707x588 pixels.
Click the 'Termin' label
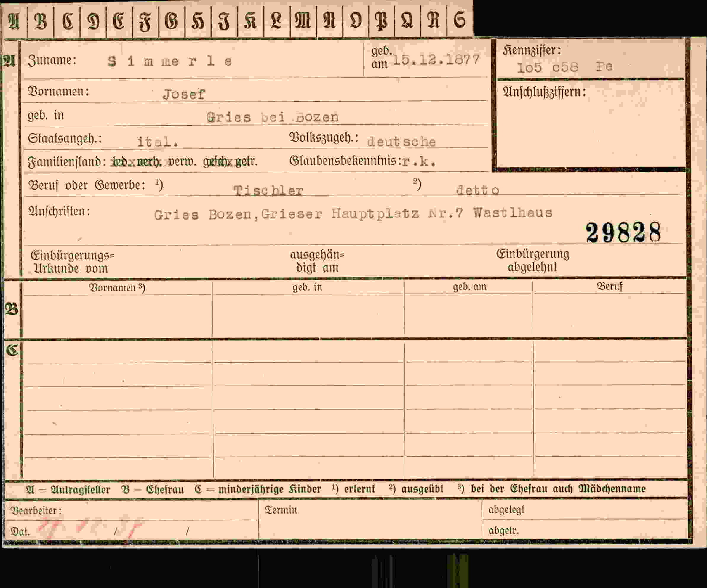[281, 510]
